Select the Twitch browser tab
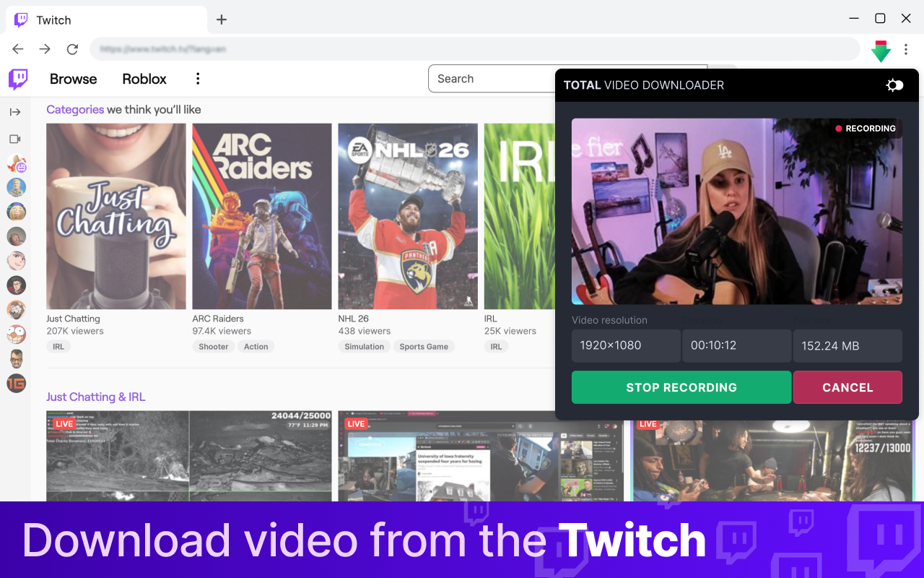Screen dimensions: 924x578 pyautogui.click(x=107, y=20)
